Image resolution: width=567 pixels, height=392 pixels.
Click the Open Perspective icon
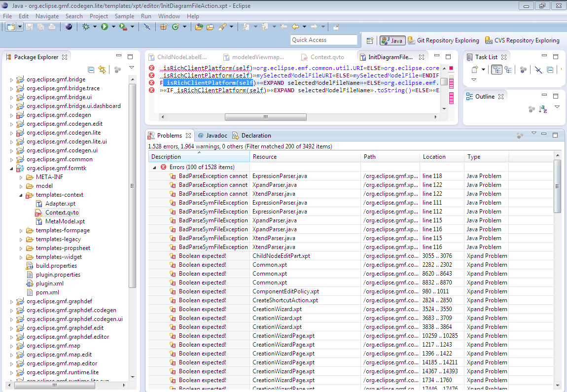370,40
